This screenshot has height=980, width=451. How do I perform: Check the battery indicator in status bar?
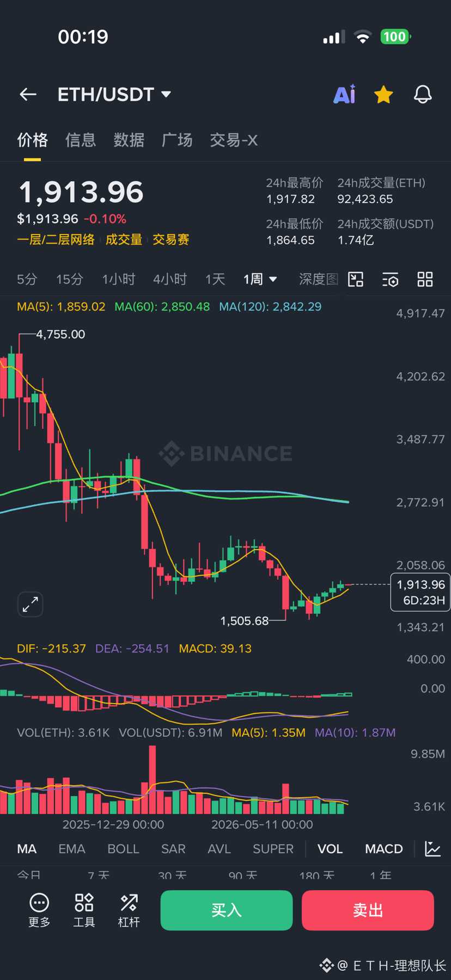click(x=395, y=36)
